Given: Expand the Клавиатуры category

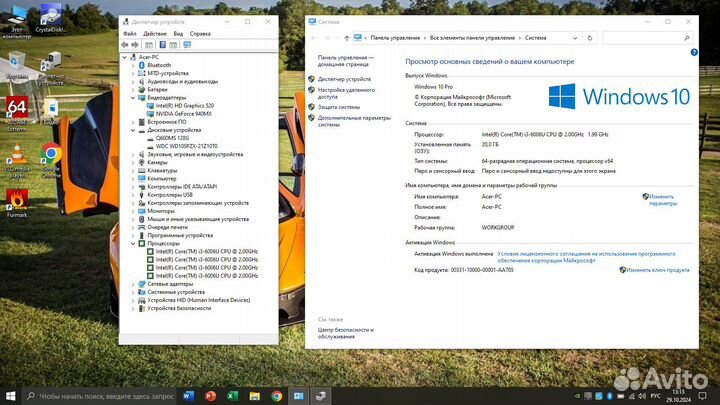Looking at the screenshot, I should point(133,170).
